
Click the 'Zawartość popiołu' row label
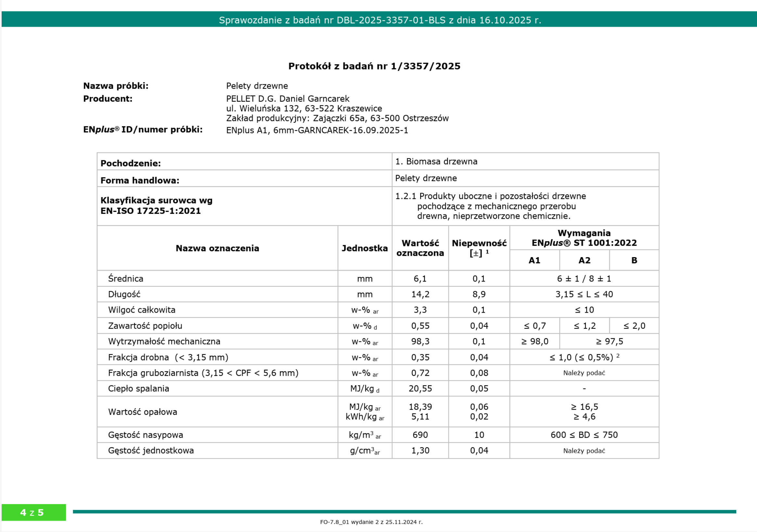pyautogui.click(x=145, y=326)
